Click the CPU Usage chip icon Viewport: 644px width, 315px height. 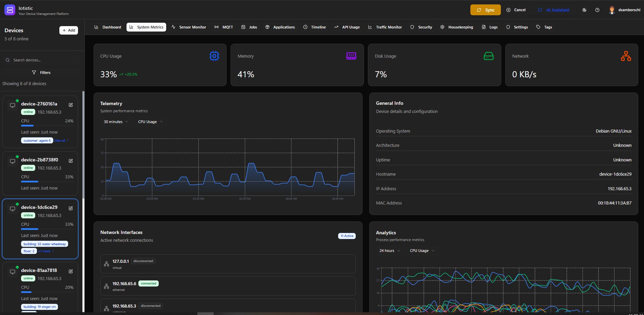(x=214, y=56)
